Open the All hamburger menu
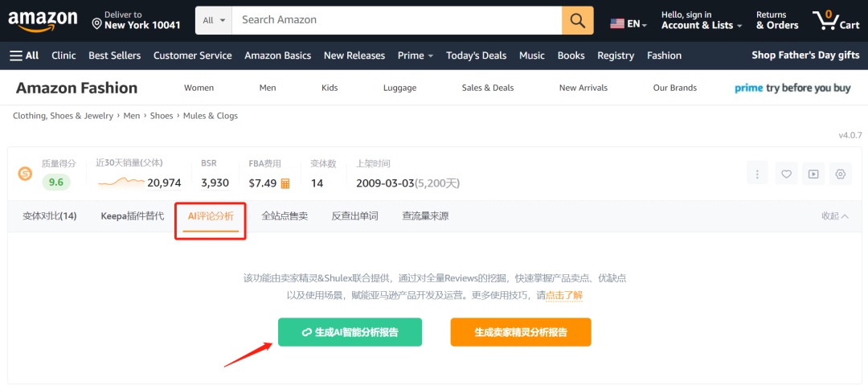The width and height of the screenshot is (868, 390). point(24,55)
